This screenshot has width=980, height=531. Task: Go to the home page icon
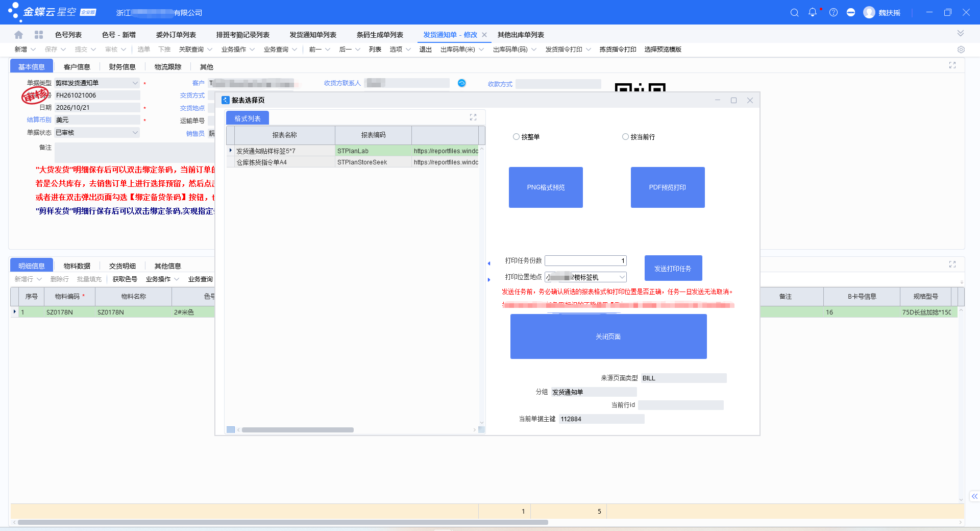pos(19,35)
